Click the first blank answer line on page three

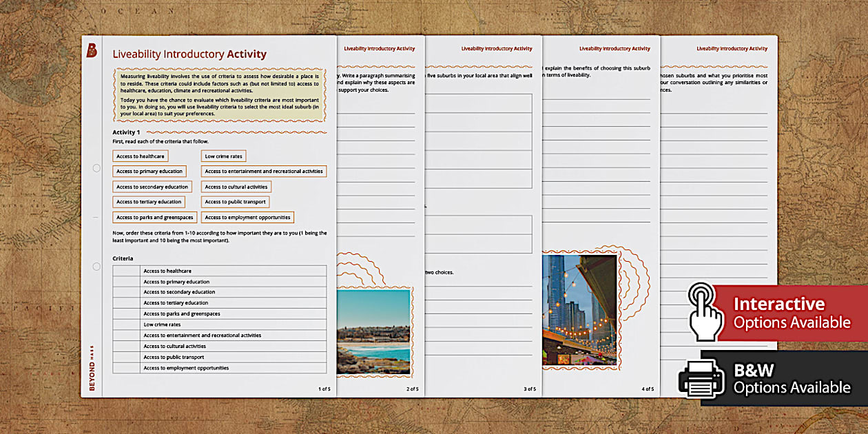pos(482,103)
